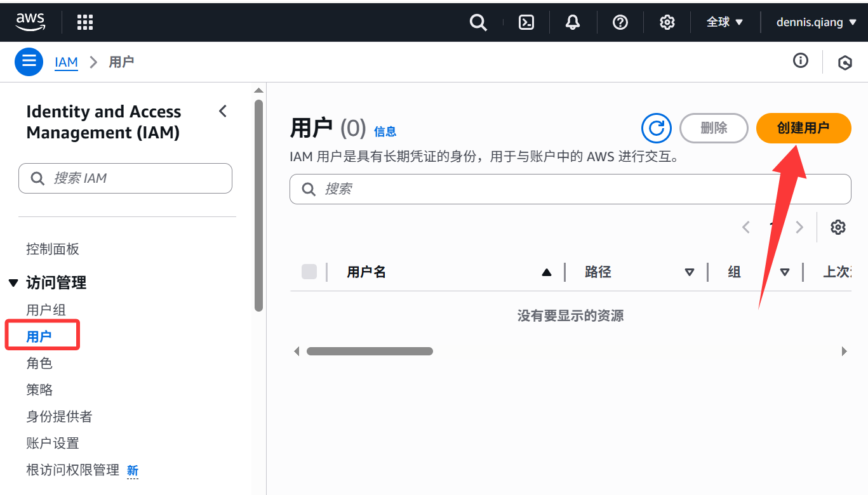Viewport: 868px width, 495px height.
Task: Click the table scroll-right arrow
Action: click(844, 351)
